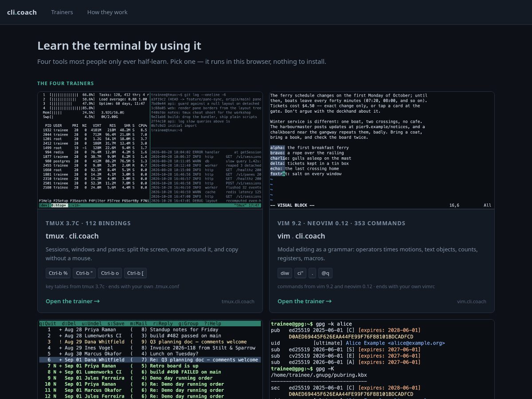Click the vim . cli.coach card title
Image resolution: width=532 pixels, height=399 pixels.
[x=301, y=236]
